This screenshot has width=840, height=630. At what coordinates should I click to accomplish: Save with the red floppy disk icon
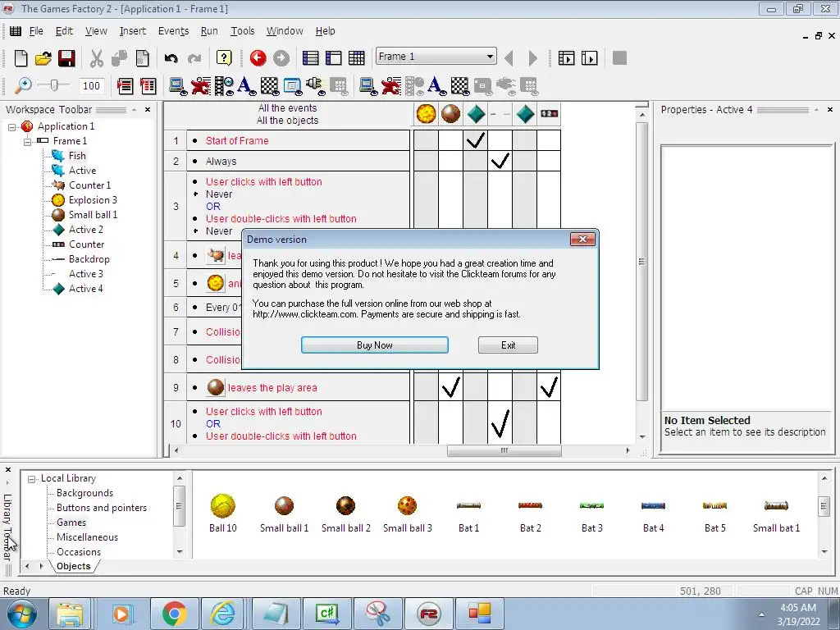pos(66,58)
